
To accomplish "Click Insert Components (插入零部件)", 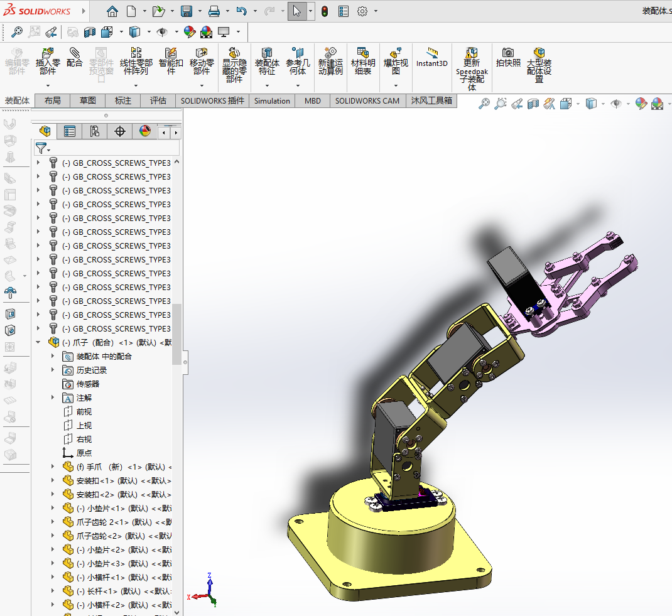I will coord(48,62).
